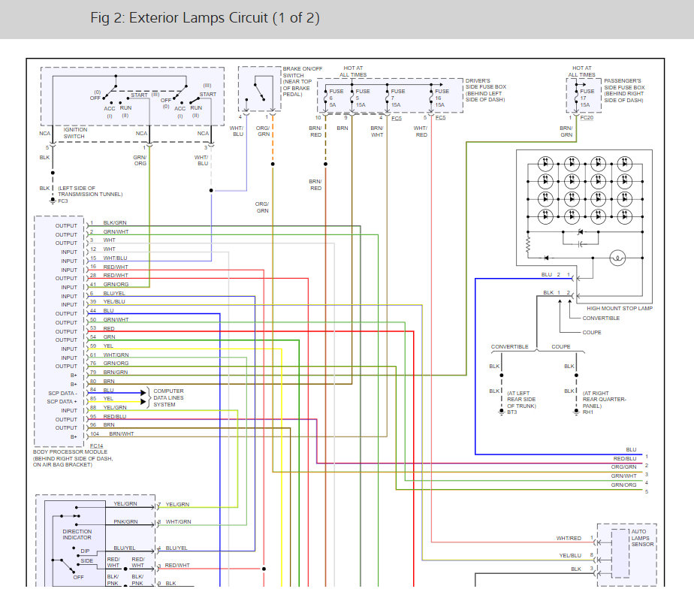Click the 'FUSE 16 15A' label
The image size is (694, 616).
pos(442,98)
